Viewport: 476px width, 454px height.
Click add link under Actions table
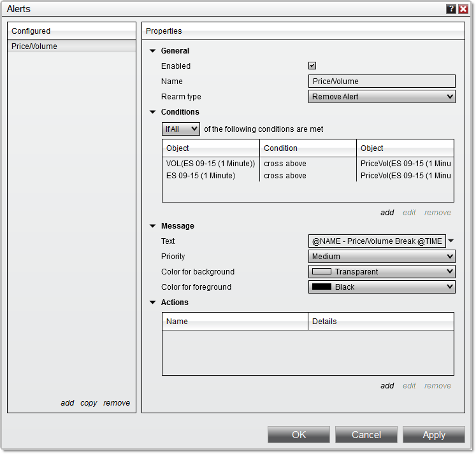[x=387, y=386]
